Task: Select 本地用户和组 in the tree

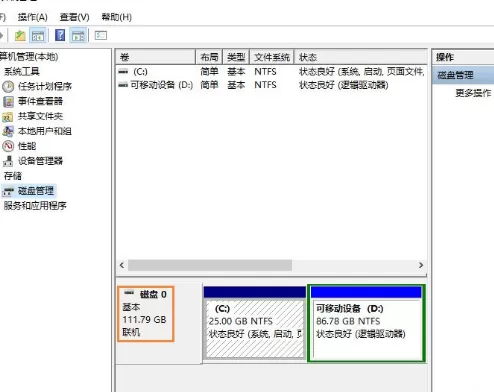Action: [45, 131]
